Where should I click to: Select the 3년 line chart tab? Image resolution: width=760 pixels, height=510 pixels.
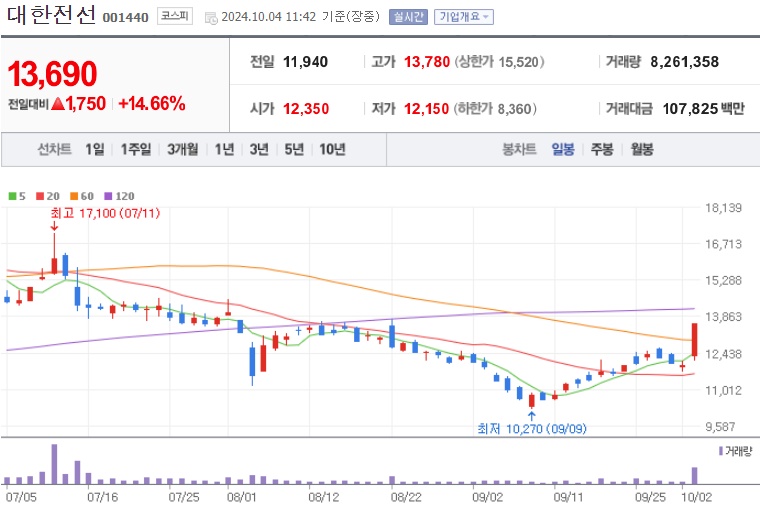259,149
